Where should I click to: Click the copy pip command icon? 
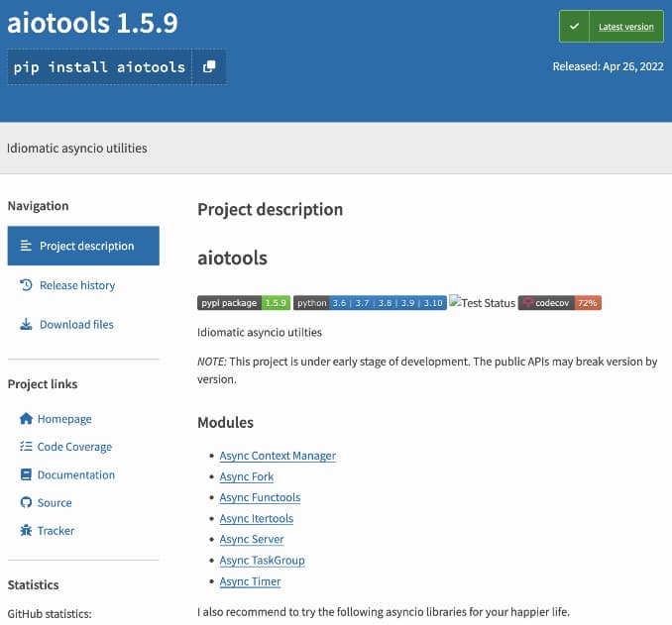coord(209,67)
